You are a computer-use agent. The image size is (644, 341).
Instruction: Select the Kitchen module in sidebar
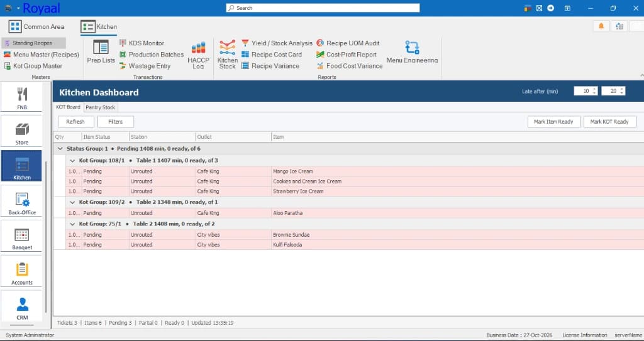[x=22, y=166]
